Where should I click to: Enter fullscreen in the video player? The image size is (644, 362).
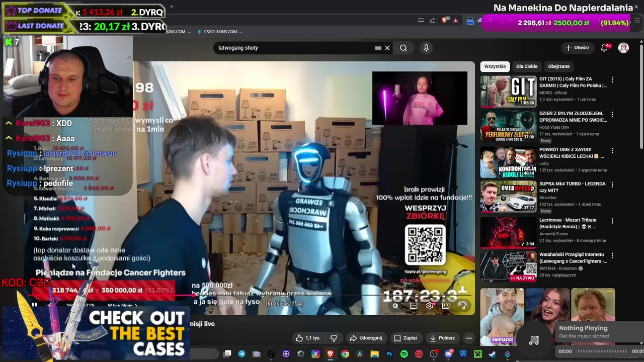click(x=462, y=305)
